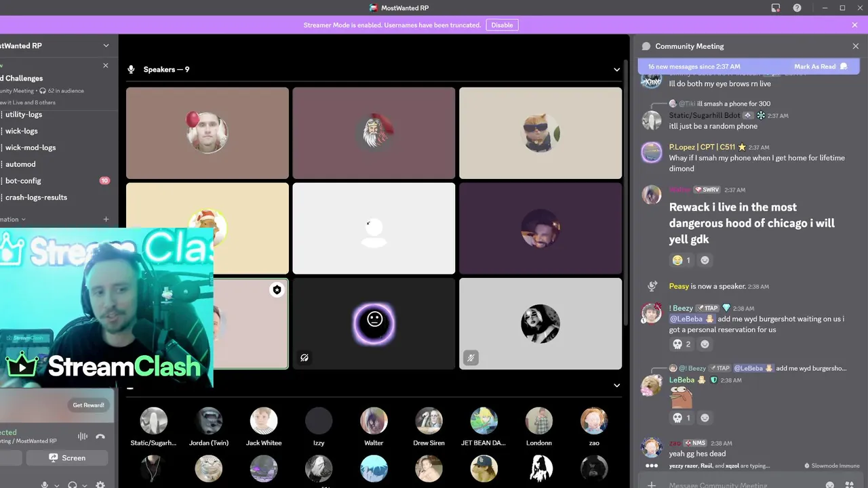Open audience member Jack Whitee
868x488 pixels.
pos(264,421)
